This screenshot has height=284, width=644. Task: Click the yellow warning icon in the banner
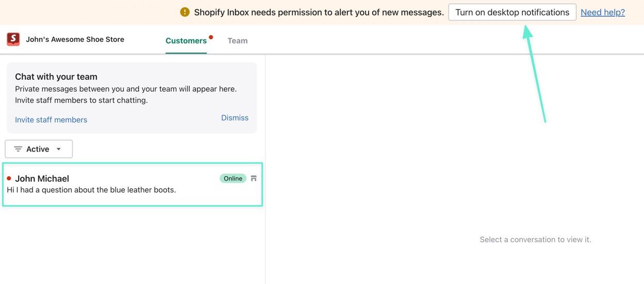click(x=185, y=12)
